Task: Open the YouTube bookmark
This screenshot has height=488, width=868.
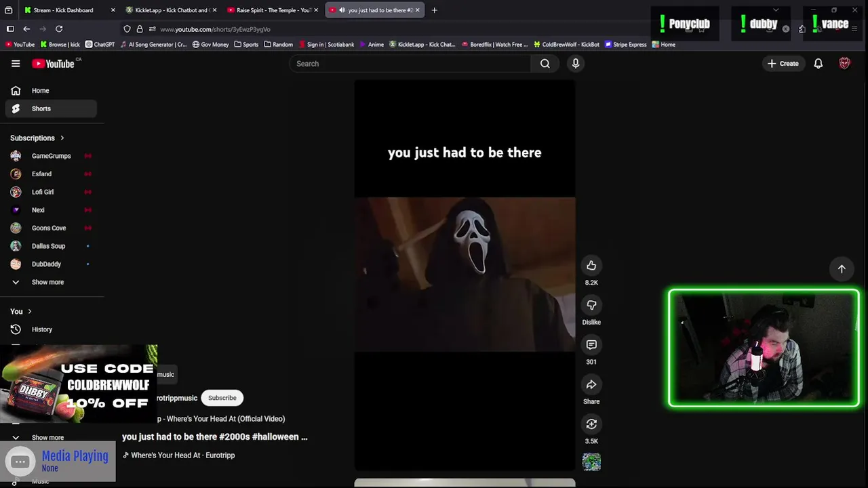Action: 20,45
